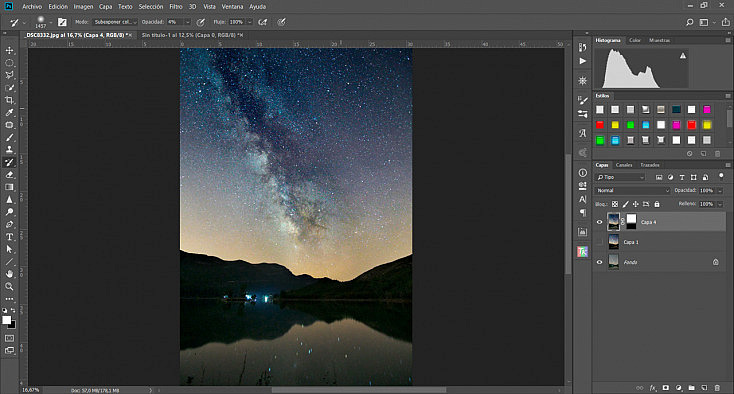The width and height of the screenshot is (734, 394).
Task: Click the foreground color swatch
Action: [x=7, y=320]
